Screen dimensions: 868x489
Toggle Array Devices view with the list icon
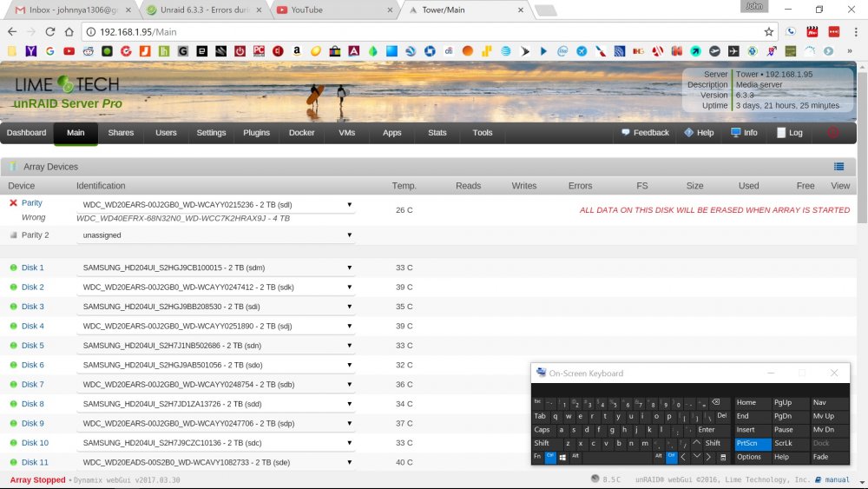(839, 167)
